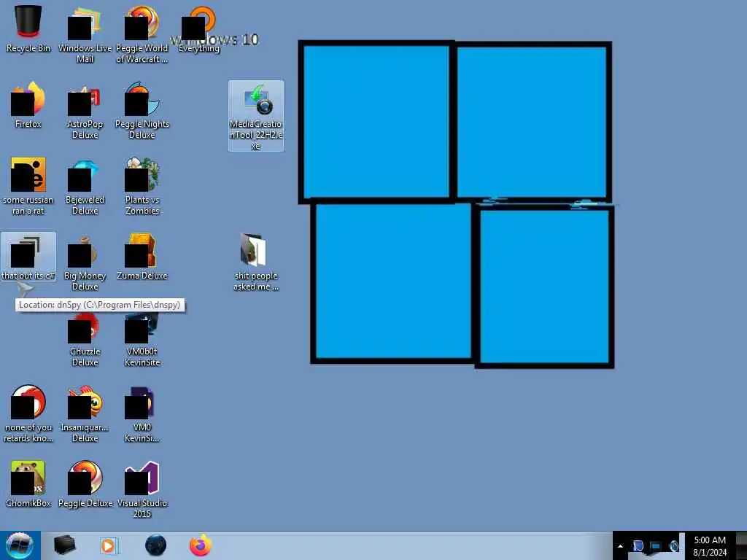Open the dark sphere taskbar icon
Viewport: 747px width, 560px height.
[156, 545]
